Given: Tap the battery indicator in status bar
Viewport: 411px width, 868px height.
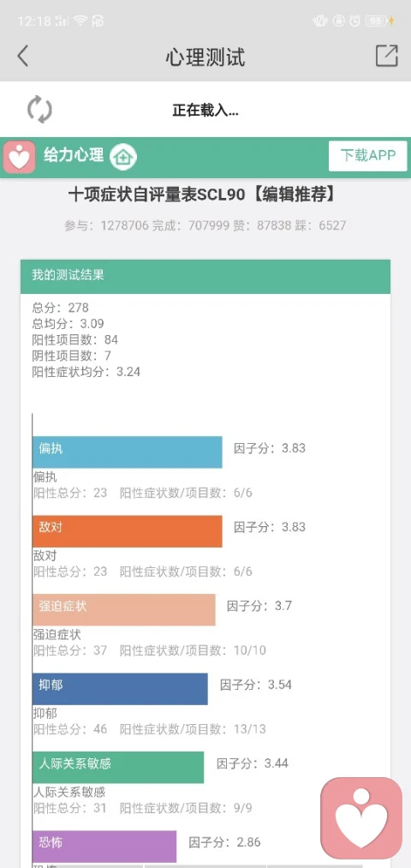Looking at the screenshot, I should (x=376, y=21).
